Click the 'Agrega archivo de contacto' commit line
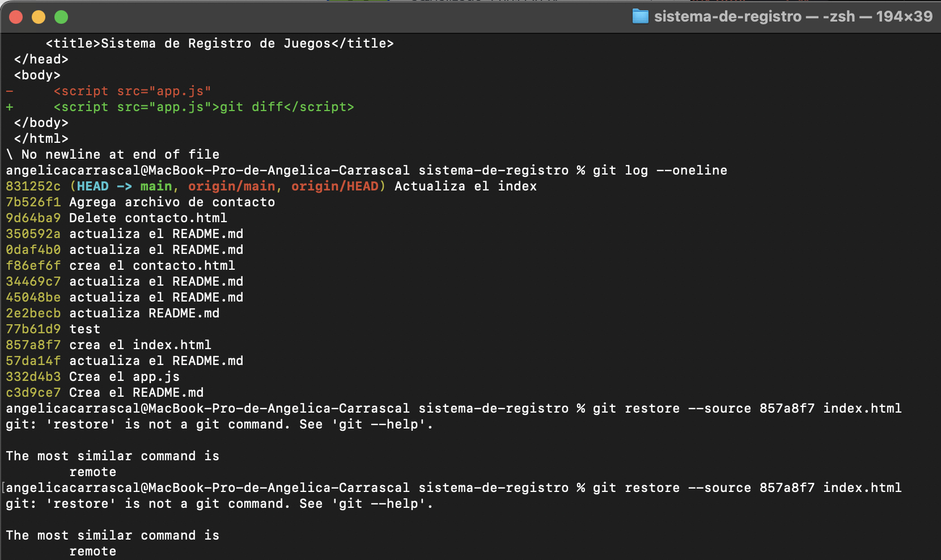Image resolution: width=941 pixels, height=560 pixels. pyautogui.click(x=140, y=202)
